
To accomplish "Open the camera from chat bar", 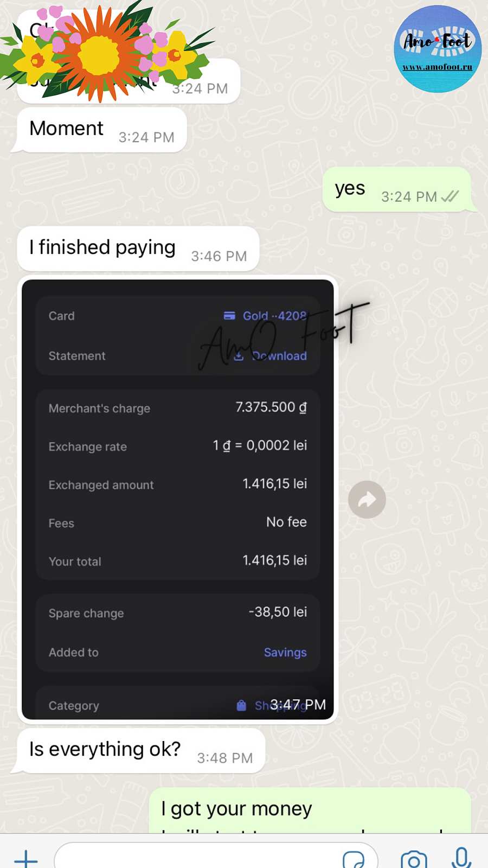I will point(414,859).
